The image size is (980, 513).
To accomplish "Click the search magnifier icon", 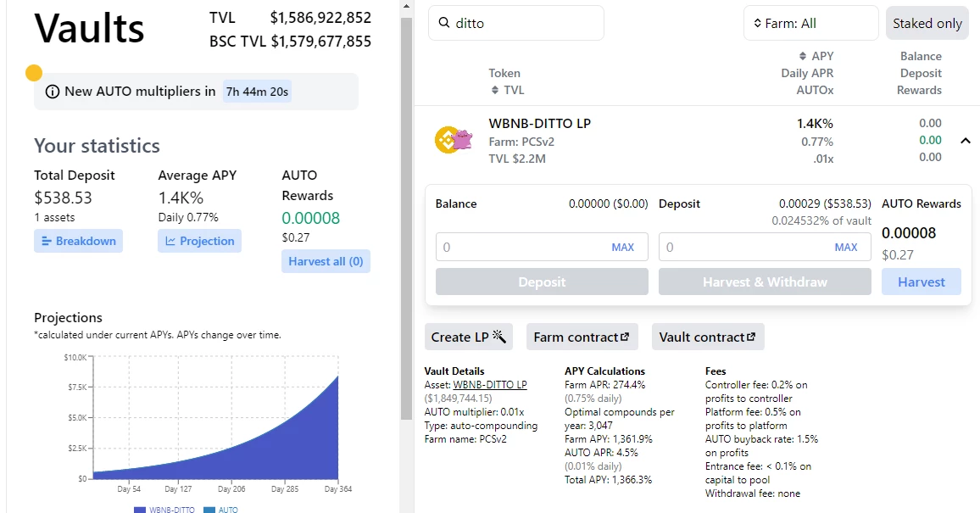I will tap(443, 23).
